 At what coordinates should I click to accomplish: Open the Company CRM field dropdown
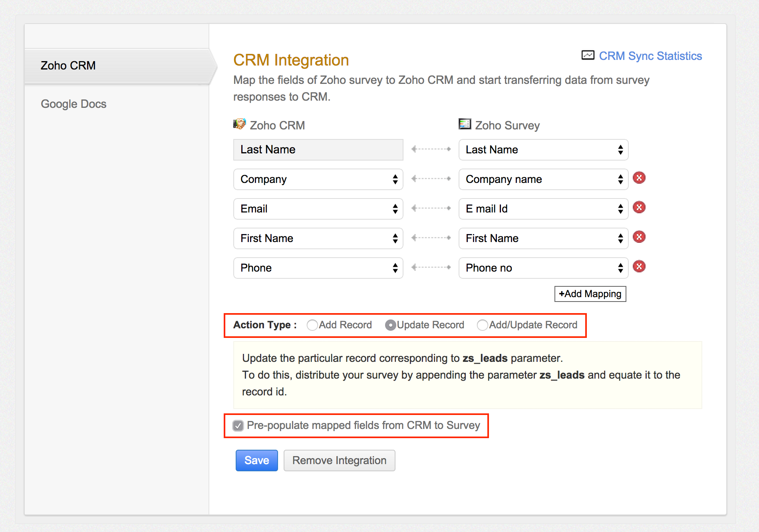[x=318, y=179]
